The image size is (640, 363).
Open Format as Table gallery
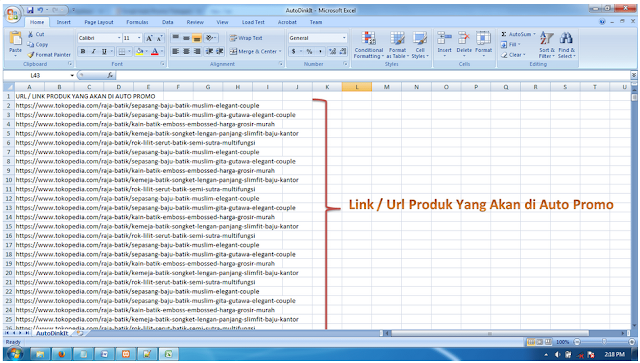coord(397,45)
